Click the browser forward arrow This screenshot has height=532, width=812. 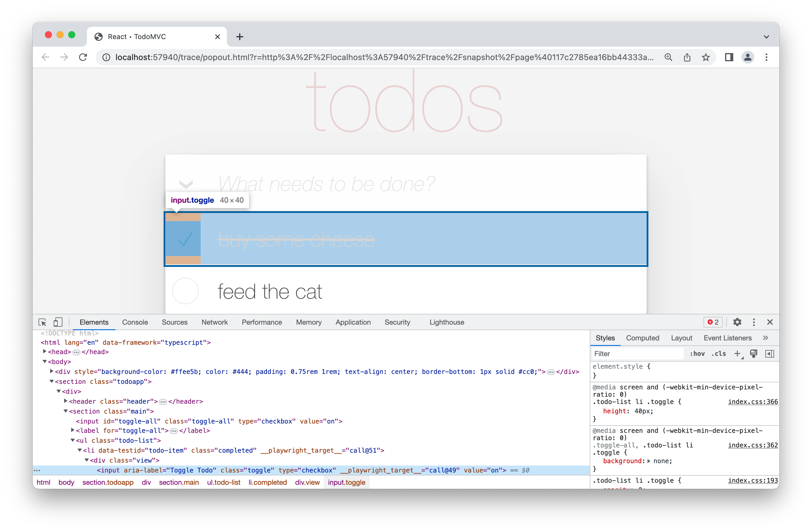pyautogui.click(x=64, y=57)
